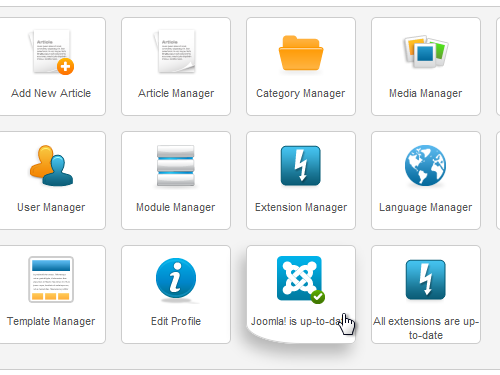
Task: Click the Extension Manager lightning icon
Action: point(301,166)
